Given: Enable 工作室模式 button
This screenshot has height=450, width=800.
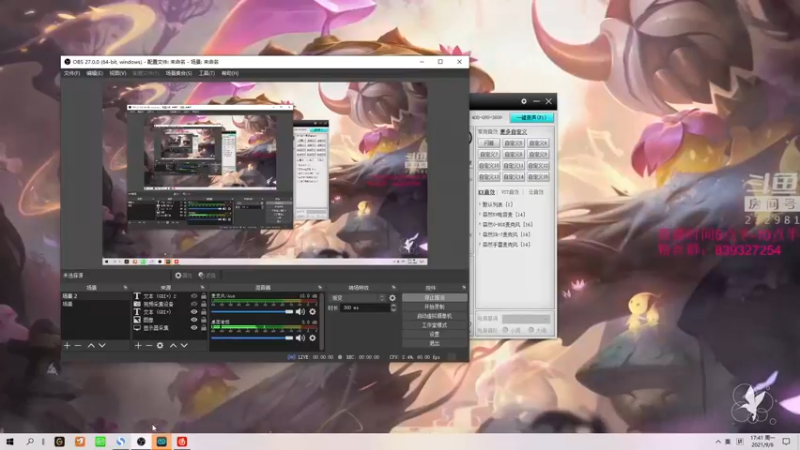Looking at the screenshot, I should click(x=434, y=325).
